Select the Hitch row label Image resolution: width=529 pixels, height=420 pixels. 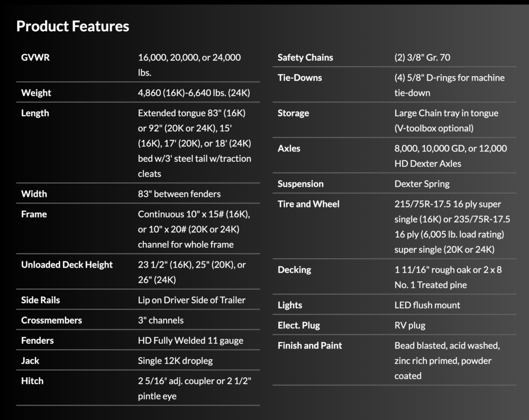32,380
